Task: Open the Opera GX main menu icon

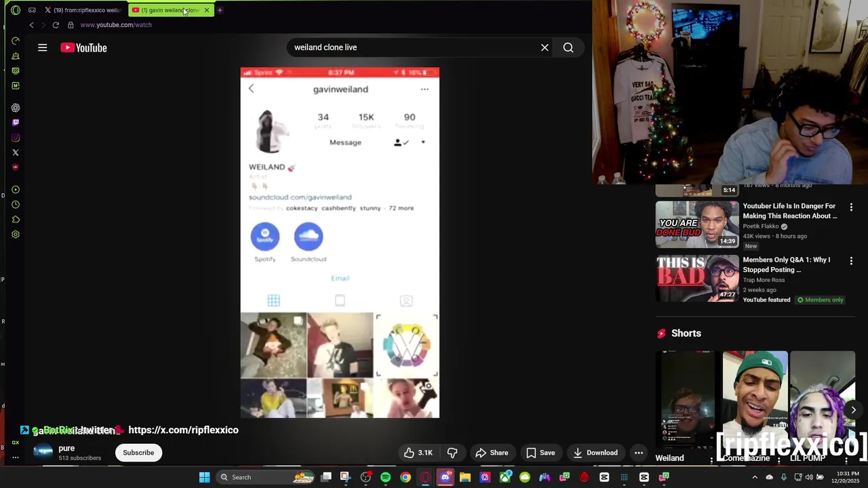Action: [x=16, y=10]
